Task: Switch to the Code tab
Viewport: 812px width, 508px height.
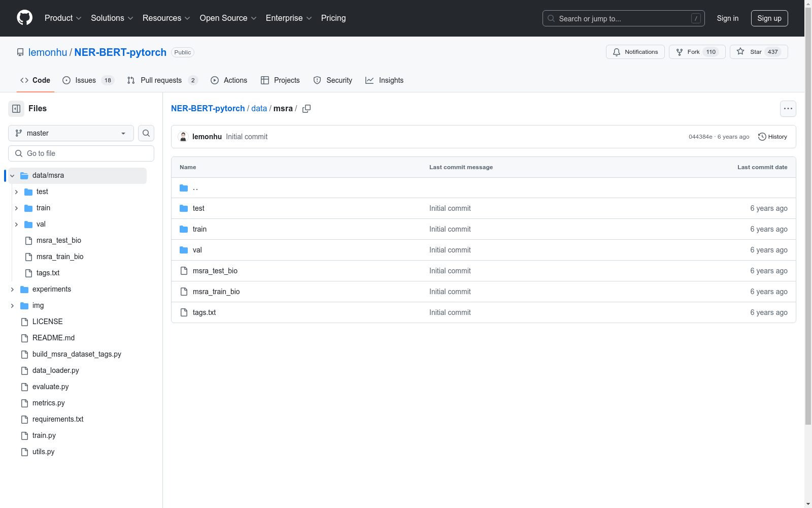Action: [x=35, y=80]
